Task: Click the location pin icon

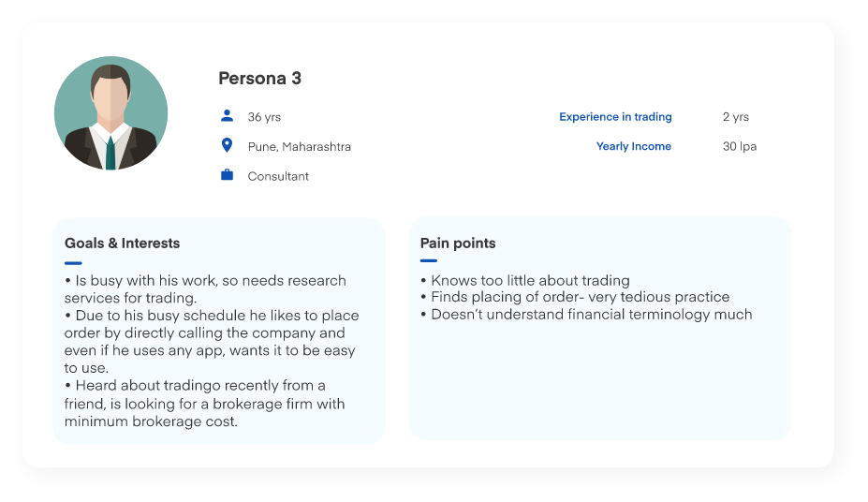Action: [x=227, y=145]
